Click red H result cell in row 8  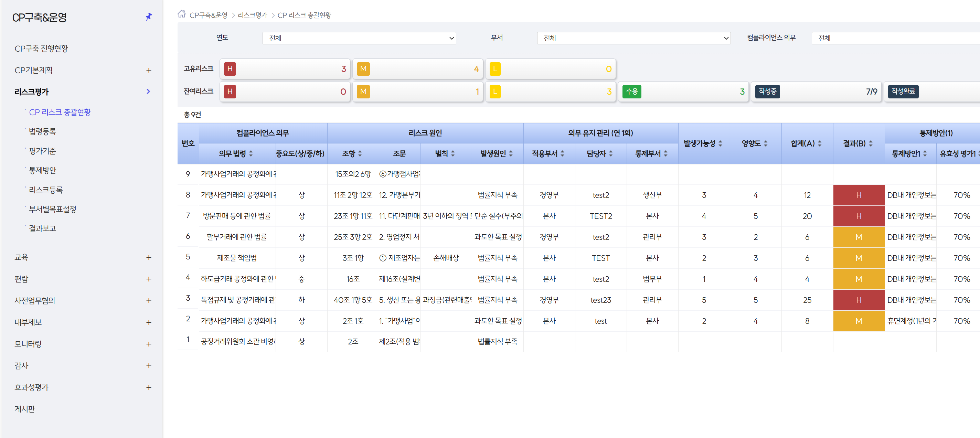click(x=859, y=195)
